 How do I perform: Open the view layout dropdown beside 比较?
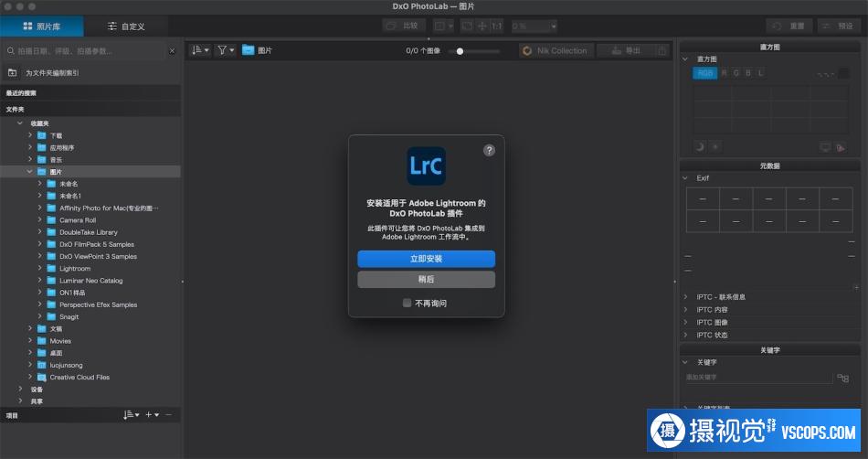coord(444,26)
